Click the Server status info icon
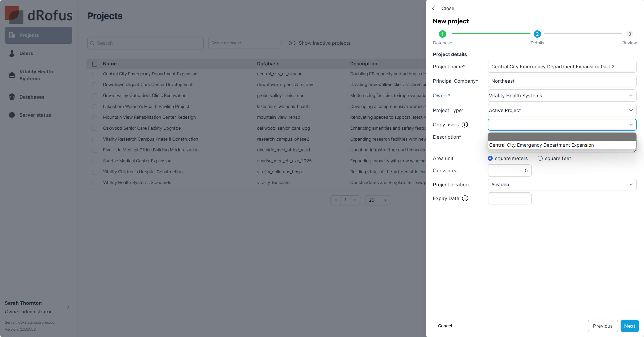The image size is (644, 337). click(x=12, y=115)
